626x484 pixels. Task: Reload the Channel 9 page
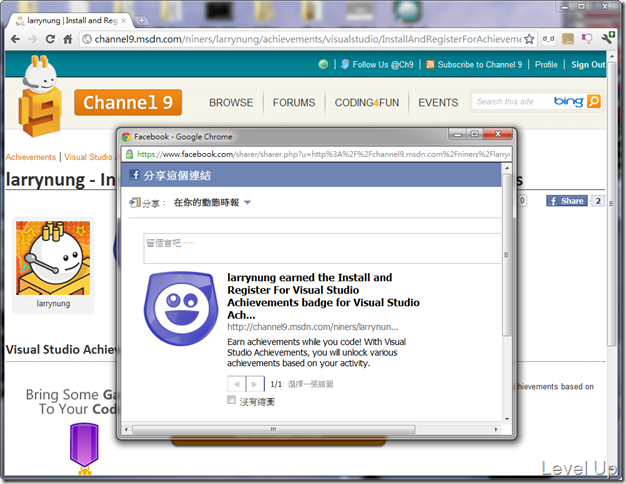click(x=50, y=39)
